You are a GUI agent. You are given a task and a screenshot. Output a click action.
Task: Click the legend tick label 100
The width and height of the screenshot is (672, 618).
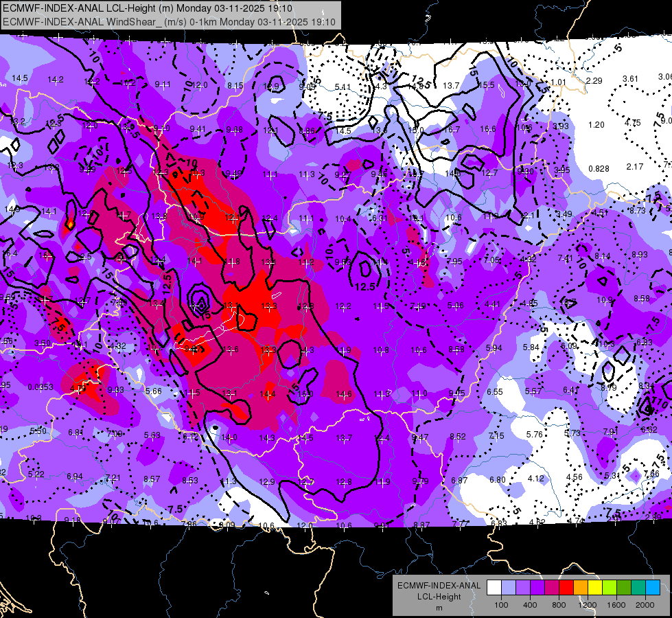pos(501,605)
